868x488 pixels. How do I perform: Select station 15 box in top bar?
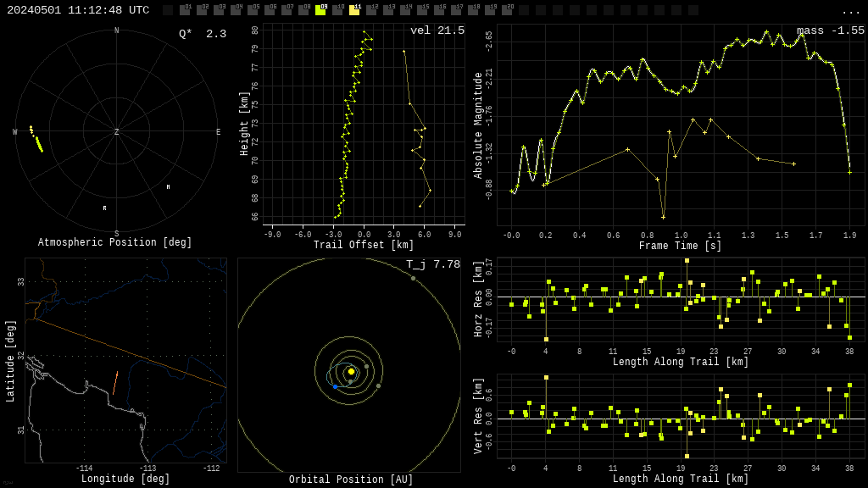(x=422, y=10)
